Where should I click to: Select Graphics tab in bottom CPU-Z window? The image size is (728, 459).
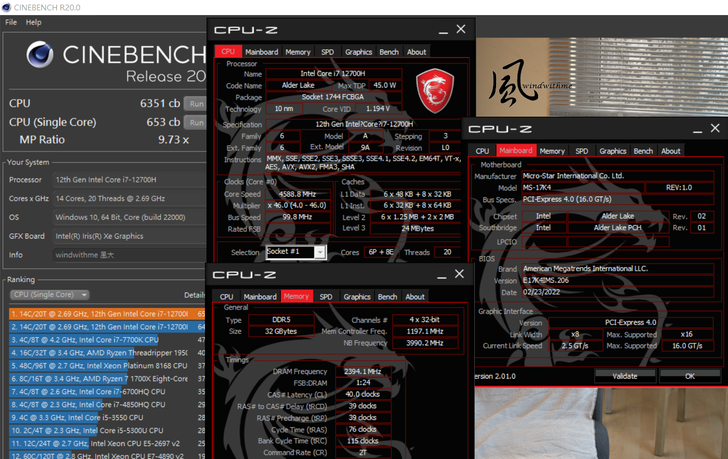[x=357, y=297]
